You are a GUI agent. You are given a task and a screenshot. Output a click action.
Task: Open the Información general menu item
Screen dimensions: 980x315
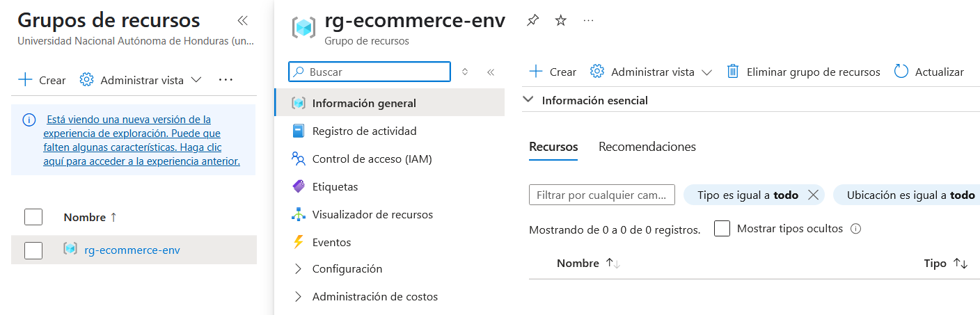click(x=389, y=103)
